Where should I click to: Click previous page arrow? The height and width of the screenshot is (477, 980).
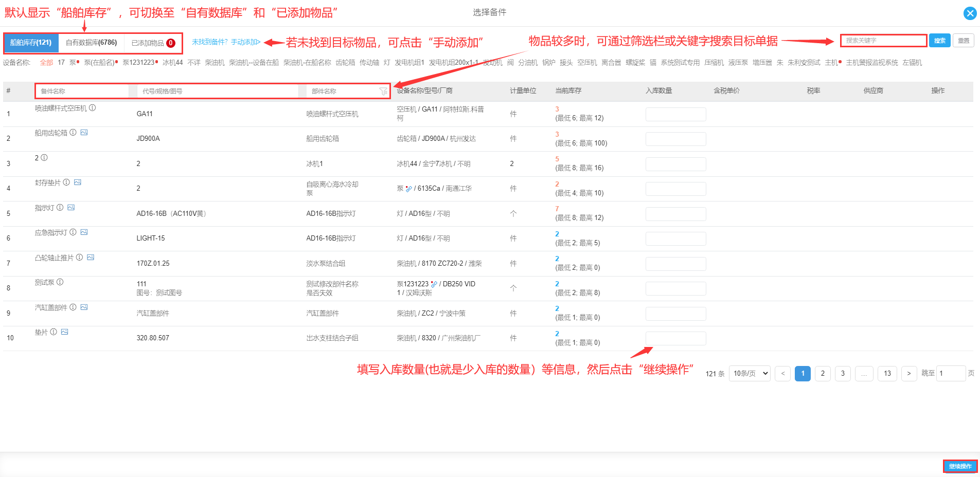point(782,374)
